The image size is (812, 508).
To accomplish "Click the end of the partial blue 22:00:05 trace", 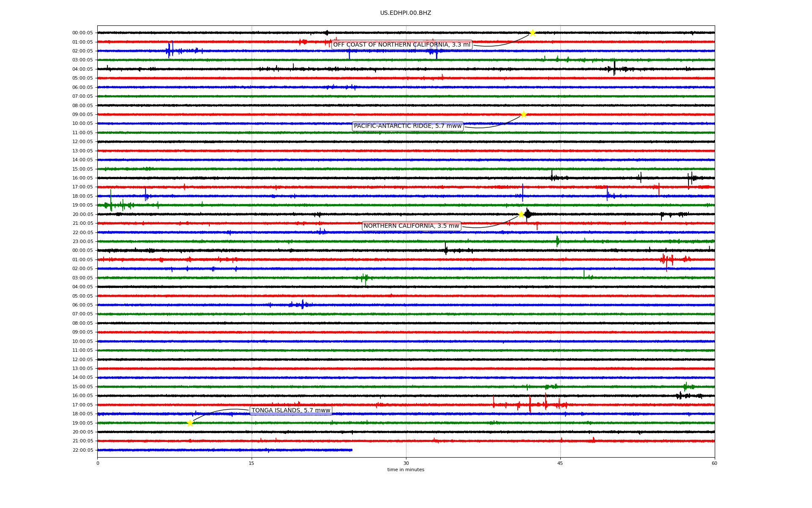I will (x=351, y=450).
